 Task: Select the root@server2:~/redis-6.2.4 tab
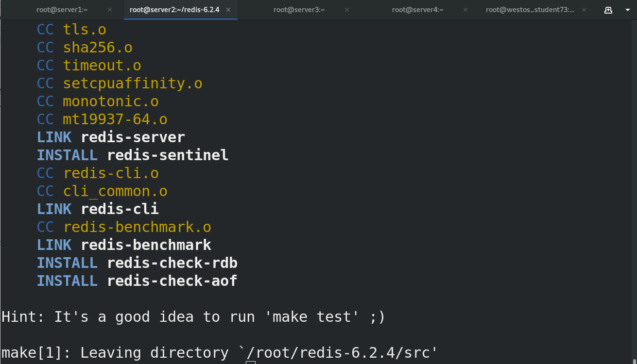pos(174,10)
